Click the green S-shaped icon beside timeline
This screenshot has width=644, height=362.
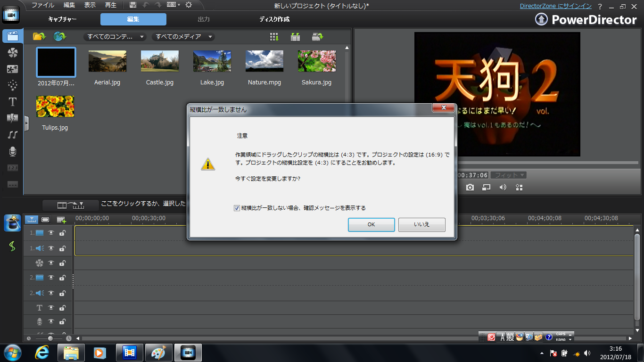click(12, 246)
